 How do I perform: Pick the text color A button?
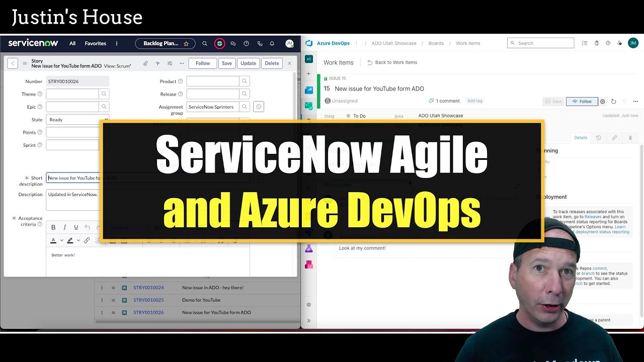click(53, 240)
